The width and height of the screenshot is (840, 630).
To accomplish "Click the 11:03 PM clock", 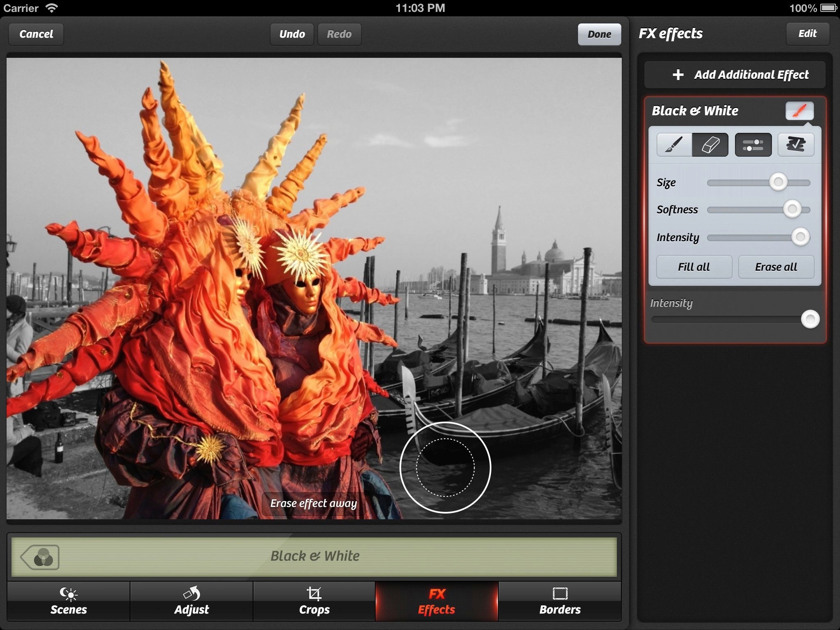I will coord(420,8).
